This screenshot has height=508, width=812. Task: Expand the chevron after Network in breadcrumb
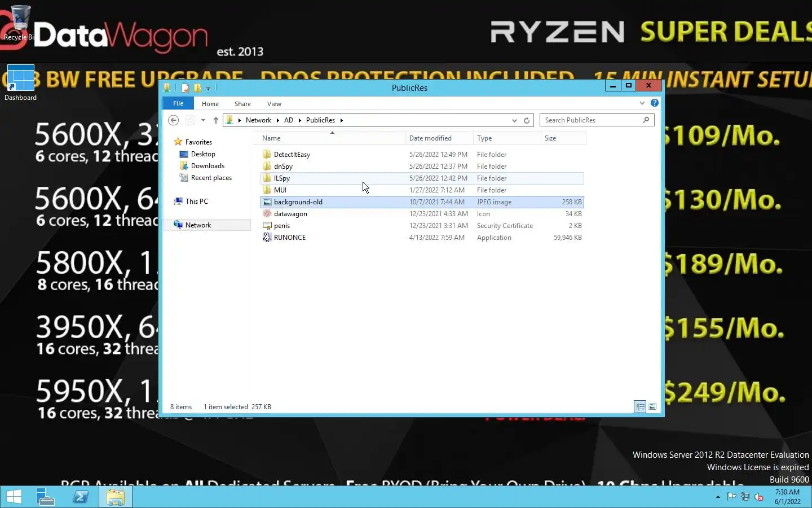click(278, 120)
